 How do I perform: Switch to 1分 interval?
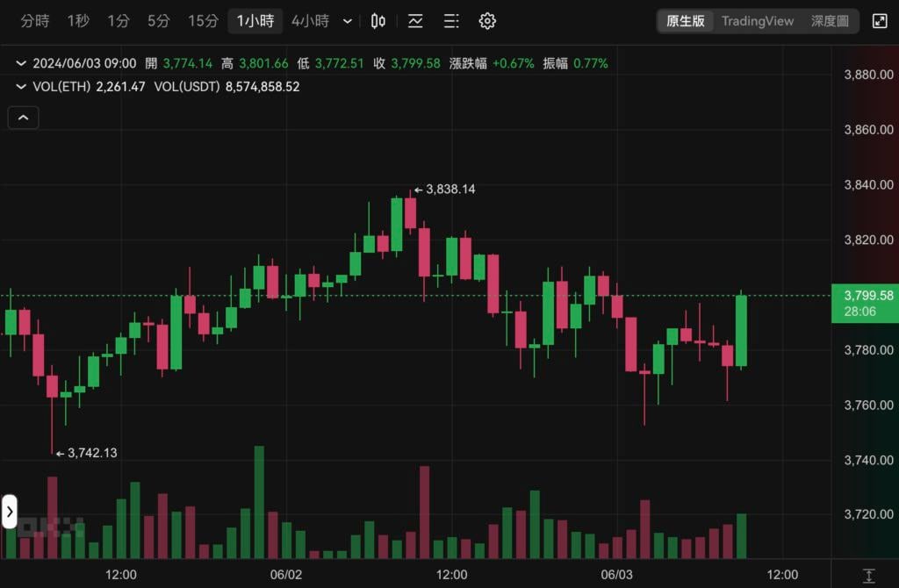(119, 21)
